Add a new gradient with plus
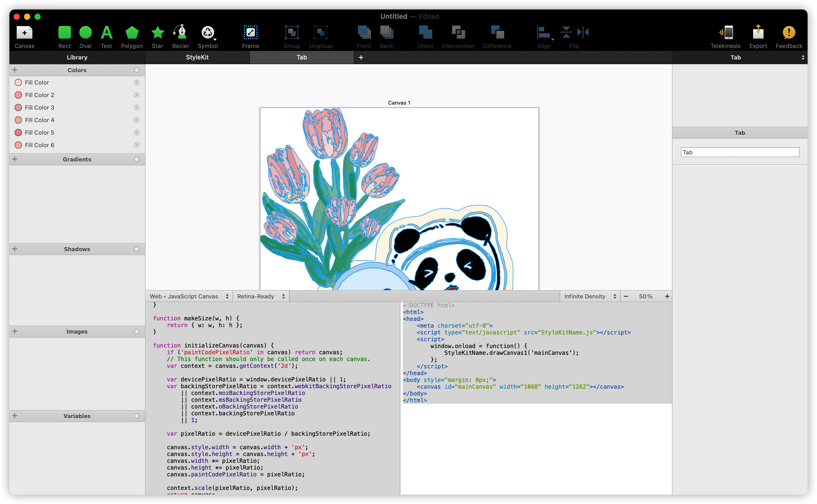817x504 pixels. coord(15,159)
